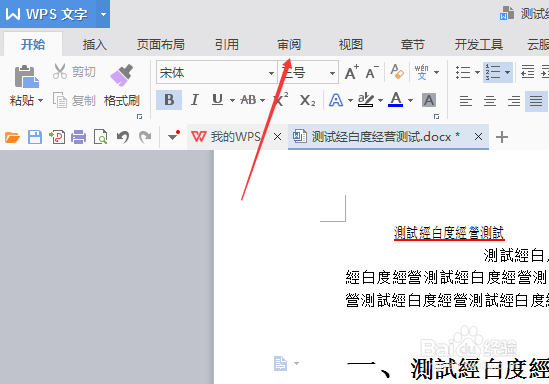Open the 审阅 ribbon tab
Image resolution: width=549 pixels, height=384 pixels.
(x=289, y=45)
